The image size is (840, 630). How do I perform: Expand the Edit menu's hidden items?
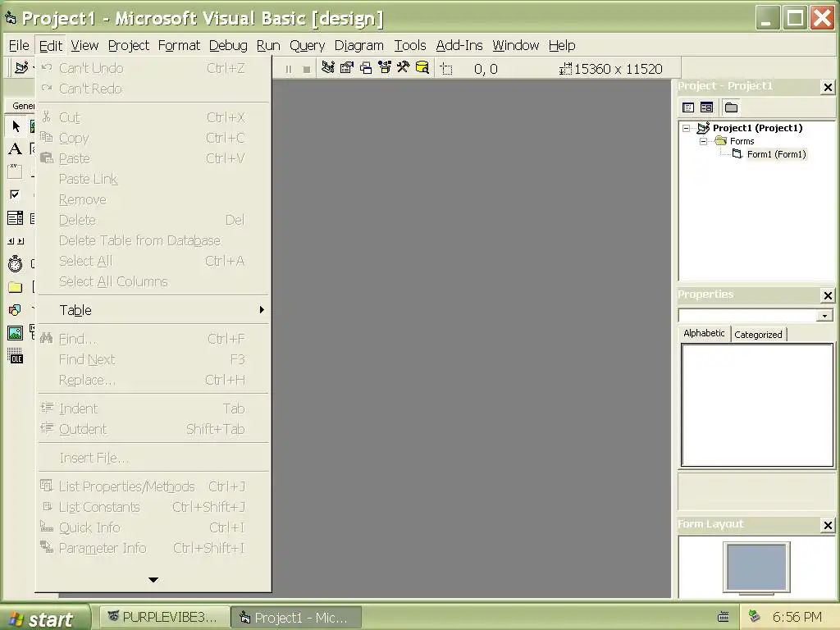pos(153,580)
